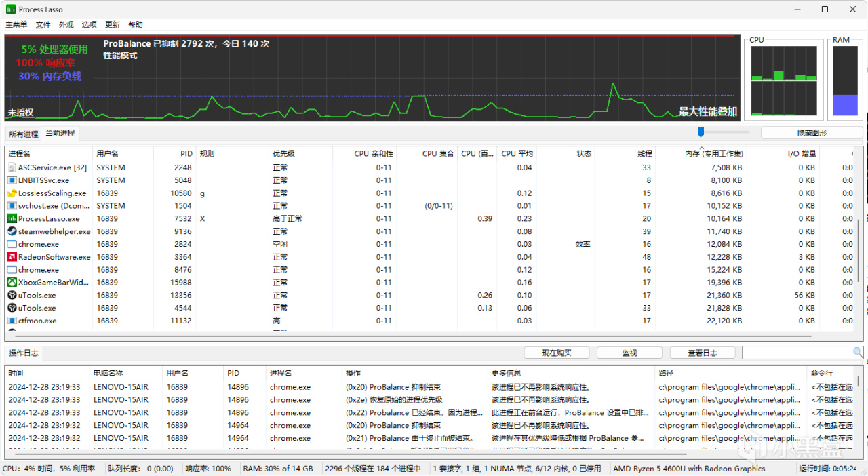Sort log by 时间 column header
This screenshot has height=476, width=868.
tap(47, 373)
